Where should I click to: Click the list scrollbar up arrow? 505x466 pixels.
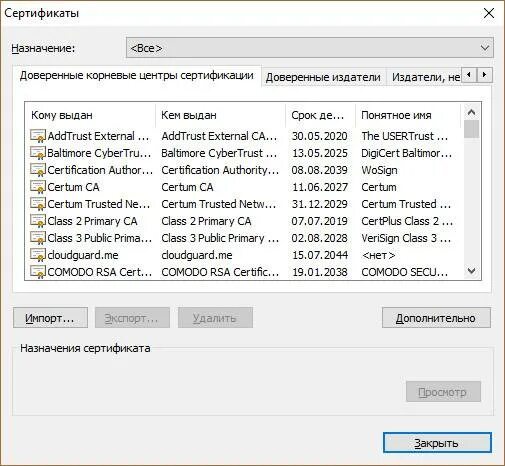point(471,112)
